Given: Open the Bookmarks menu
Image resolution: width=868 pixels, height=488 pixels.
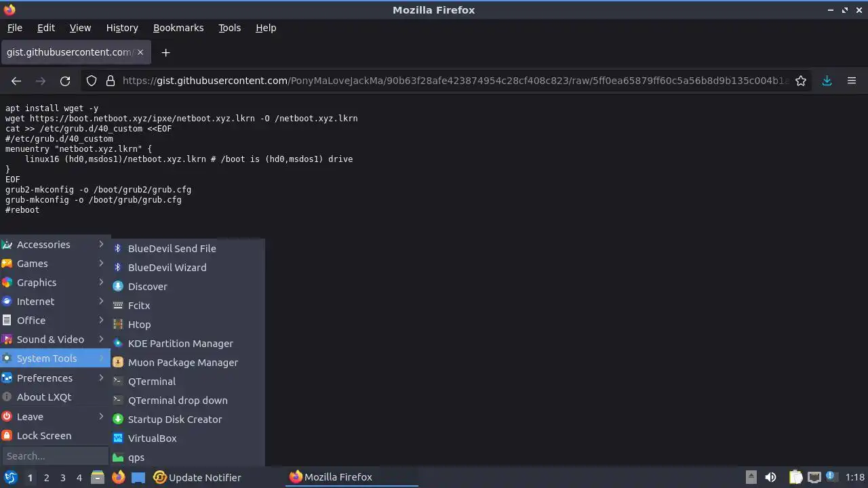Looking at the screenshot, I should click(178, 28).
